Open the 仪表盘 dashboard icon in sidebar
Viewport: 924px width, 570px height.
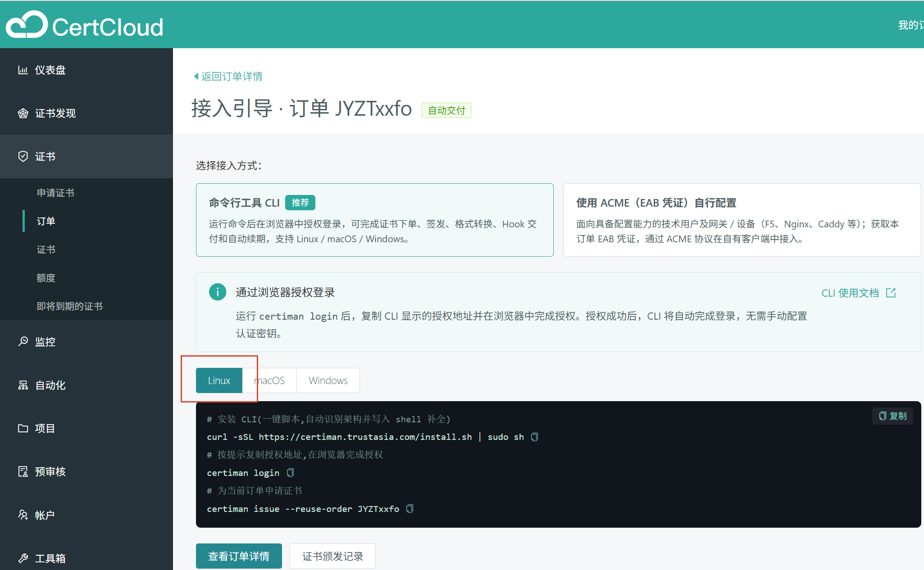coord(23,70)
